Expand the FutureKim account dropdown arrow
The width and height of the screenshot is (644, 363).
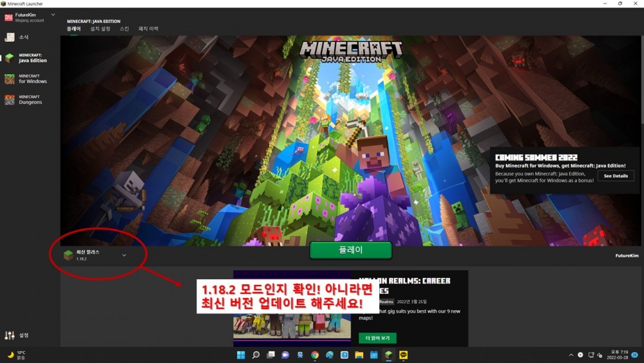53,15
